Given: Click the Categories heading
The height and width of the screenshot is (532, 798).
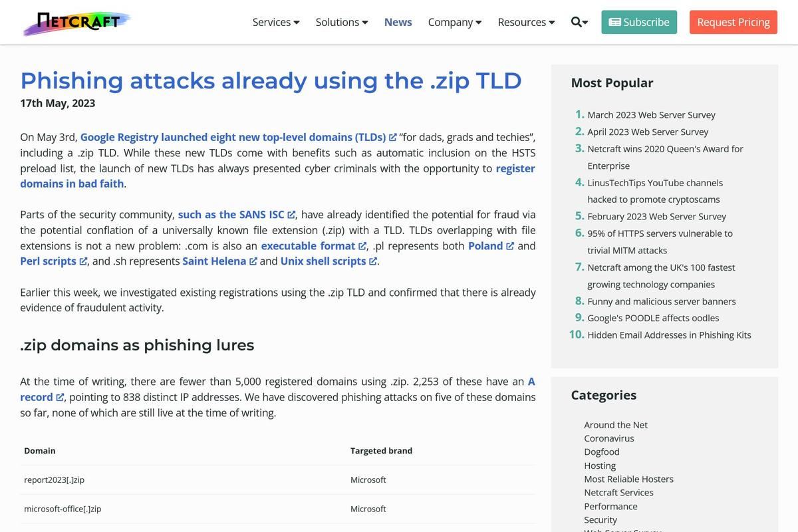Looking at the screenshot, I should click(x=603, y=395).
